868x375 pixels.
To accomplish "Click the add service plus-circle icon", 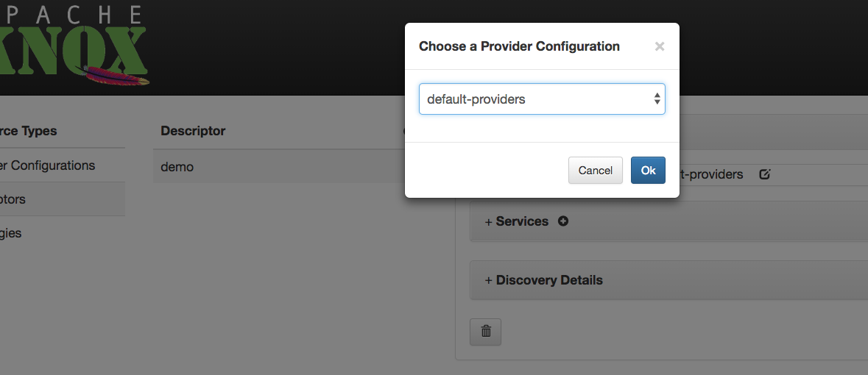I will coord(563,221).
